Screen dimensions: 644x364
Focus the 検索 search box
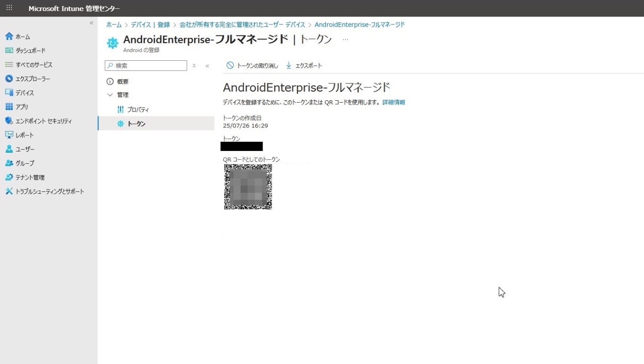146,66
